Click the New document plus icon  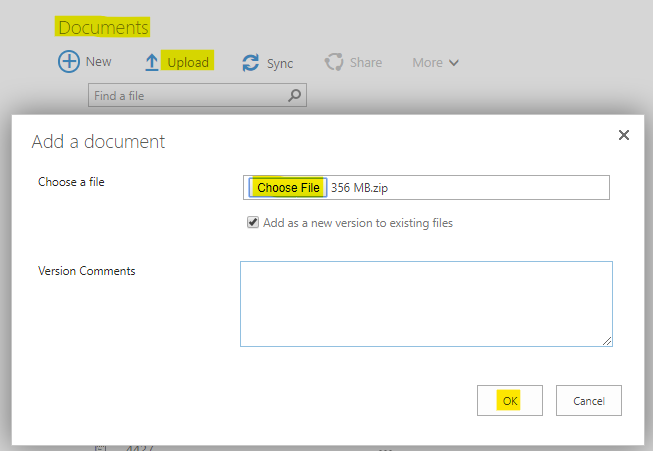pos(69,62)
